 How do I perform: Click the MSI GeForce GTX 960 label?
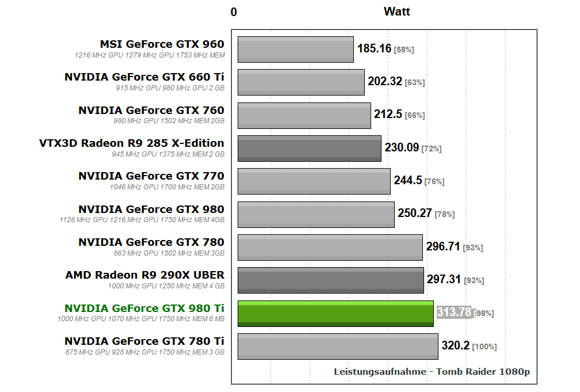tap(162, 44)
